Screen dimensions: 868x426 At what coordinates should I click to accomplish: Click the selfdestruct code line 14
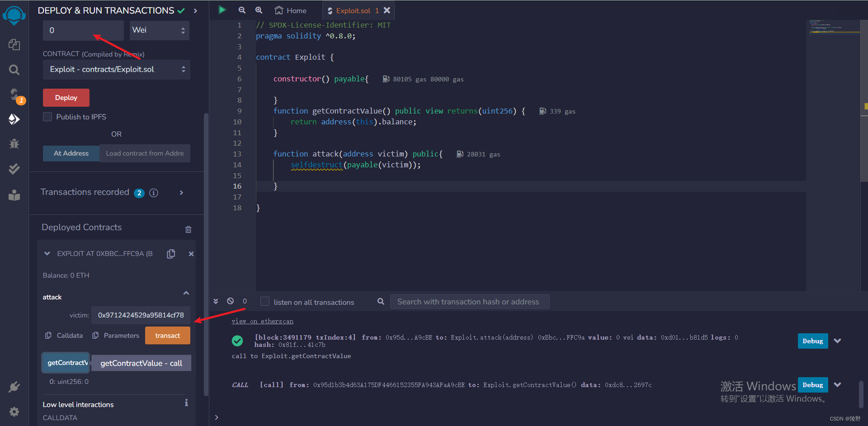tap(355, 165)
